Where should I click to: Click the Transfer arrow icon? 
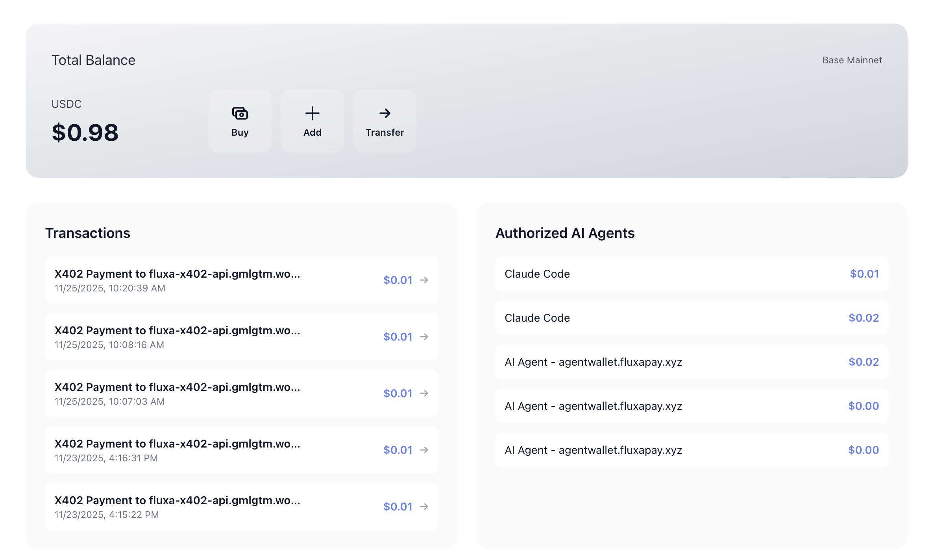tap(385, 114)
